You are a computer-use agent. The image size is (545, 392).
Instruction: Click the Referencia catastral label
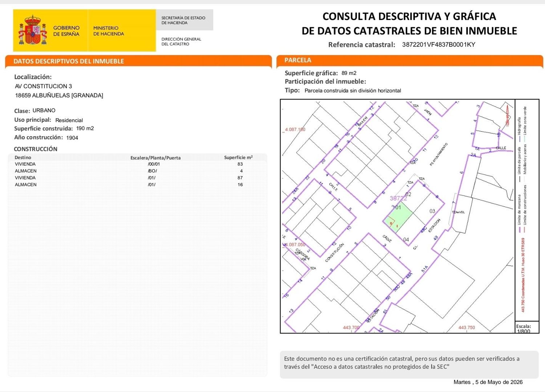point(362,45)
